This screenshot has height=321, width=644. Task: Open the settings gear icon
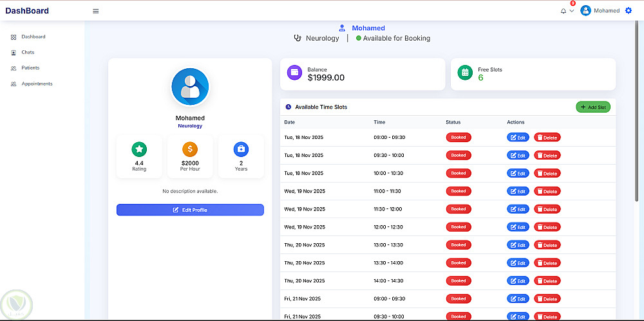[x=628, y=11]
